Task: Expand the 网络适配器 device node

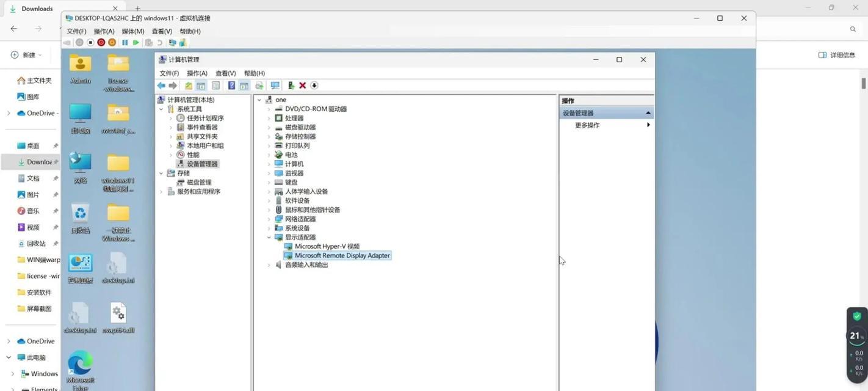Action: click(x=269, y=219)
